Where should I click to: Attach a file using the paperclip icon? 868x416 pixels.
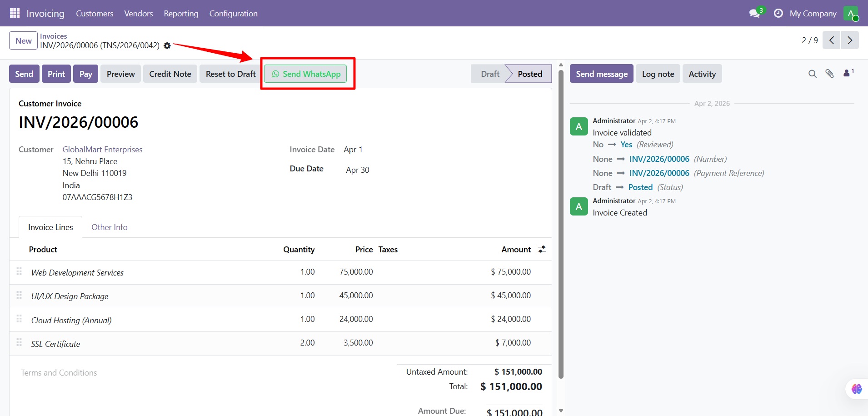click(x=830, y=73)
